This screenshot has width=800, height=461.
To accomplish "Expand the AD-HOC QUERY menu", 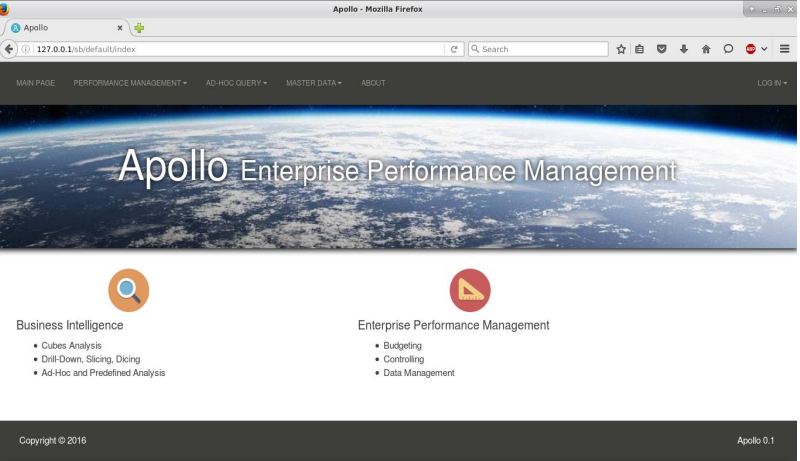I will coord(236,83).
